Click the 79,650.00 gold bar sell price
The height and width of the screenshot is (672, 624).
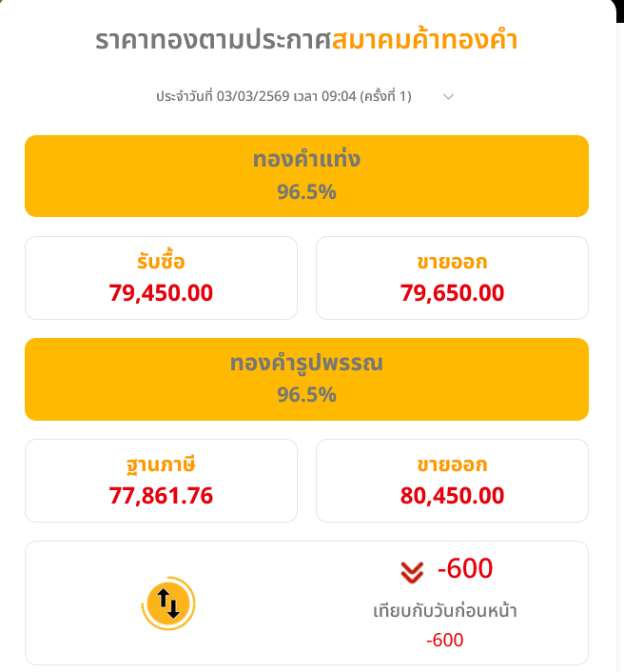pos(452,292)
